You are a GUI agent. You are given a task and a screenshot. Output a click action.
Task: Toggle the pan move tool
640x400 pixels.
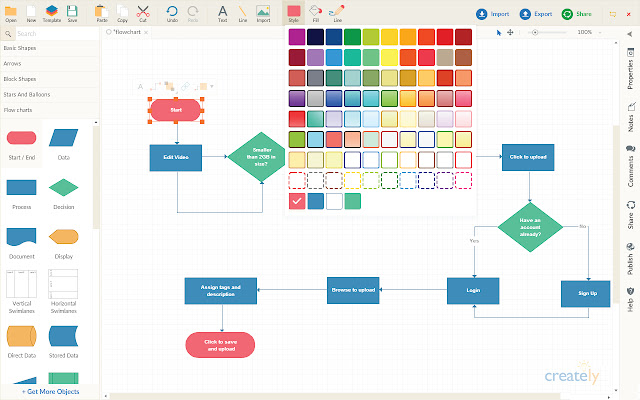pos(511,32)
